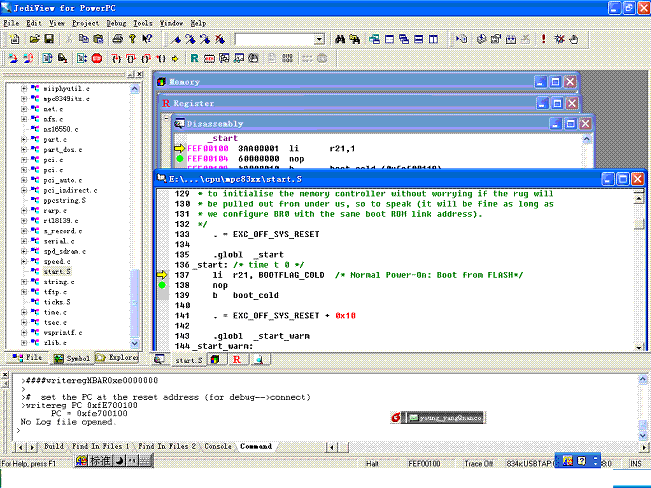Screen dimensions: 651x488
Task: Click the Step Out braces icon
Action: tap(146, 58)
